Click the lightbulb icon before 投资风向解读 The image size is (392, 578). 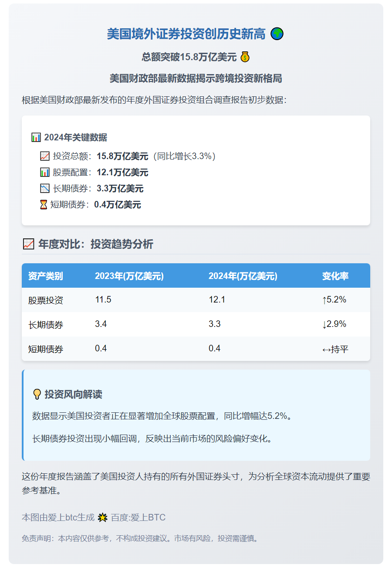[x=37, y=394]
